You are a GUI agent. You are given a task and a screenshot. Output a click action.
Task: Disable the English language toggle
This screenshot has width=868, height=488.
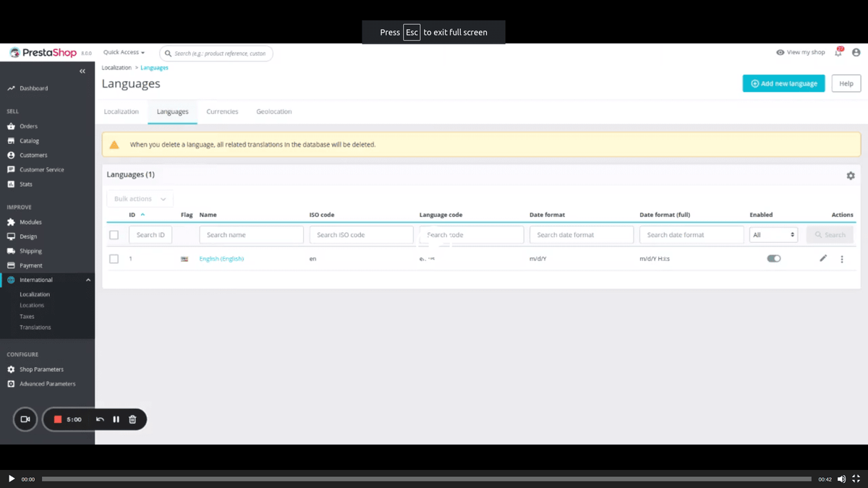773,258
